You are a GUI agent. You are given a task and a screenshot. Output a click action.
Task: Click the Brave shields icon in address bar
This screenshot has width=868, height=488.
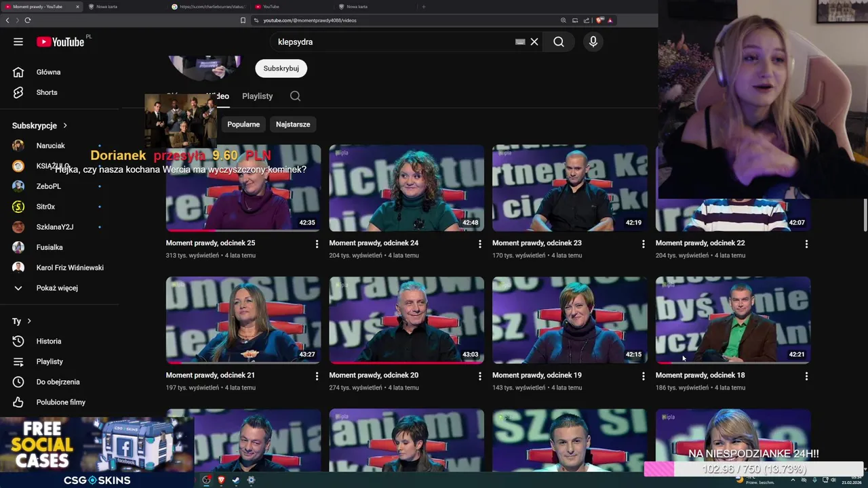(x=599, y=20)
